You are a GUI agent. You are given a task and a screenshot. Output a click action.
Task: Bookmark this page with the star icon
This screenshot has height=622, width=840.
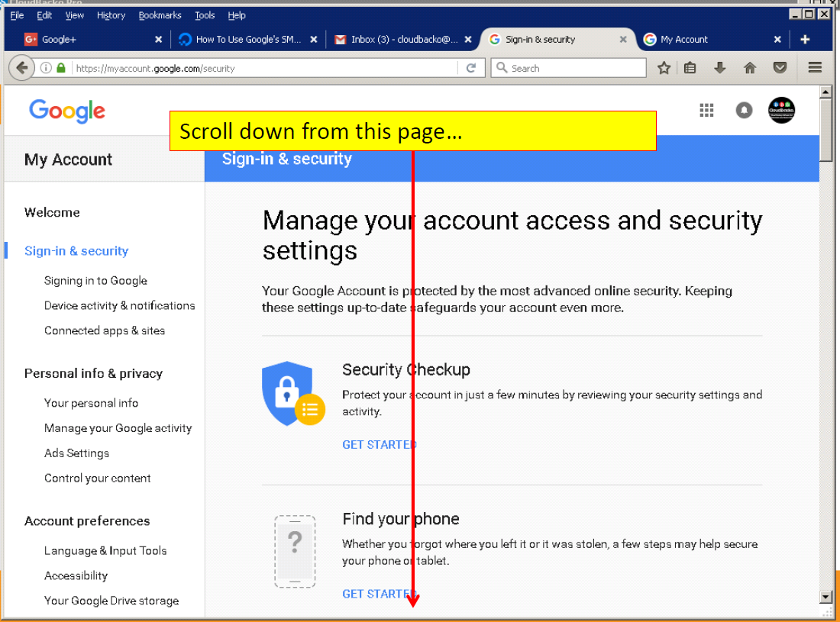point(664,68)
